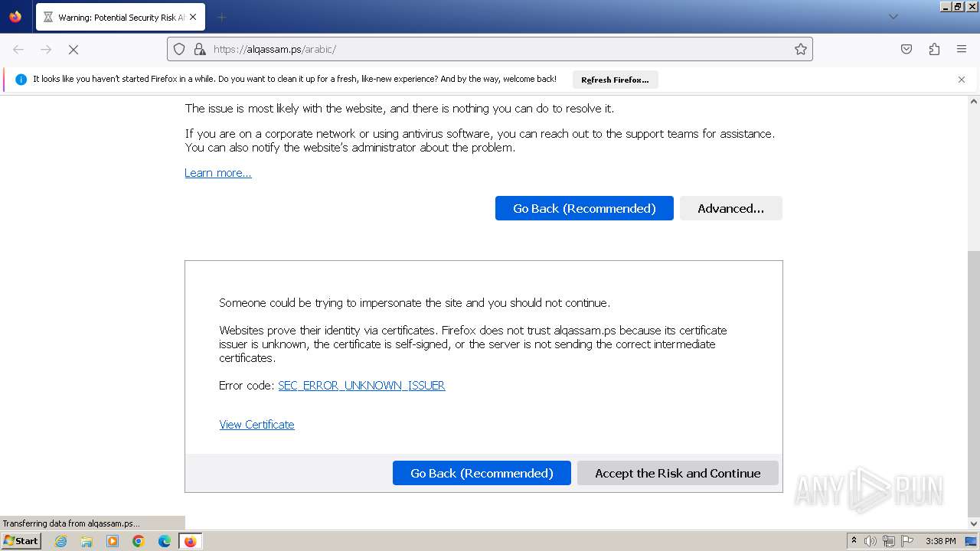Open File Explorer from taskbar
The height and width of the screenshot is (551, 980).
[x=87, y=541]
